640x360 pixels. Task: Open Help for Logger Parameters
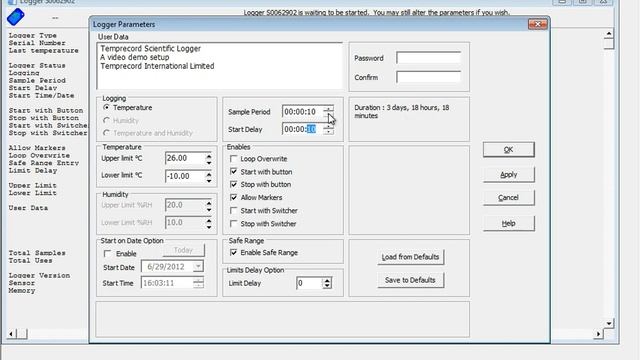point(509,223)
